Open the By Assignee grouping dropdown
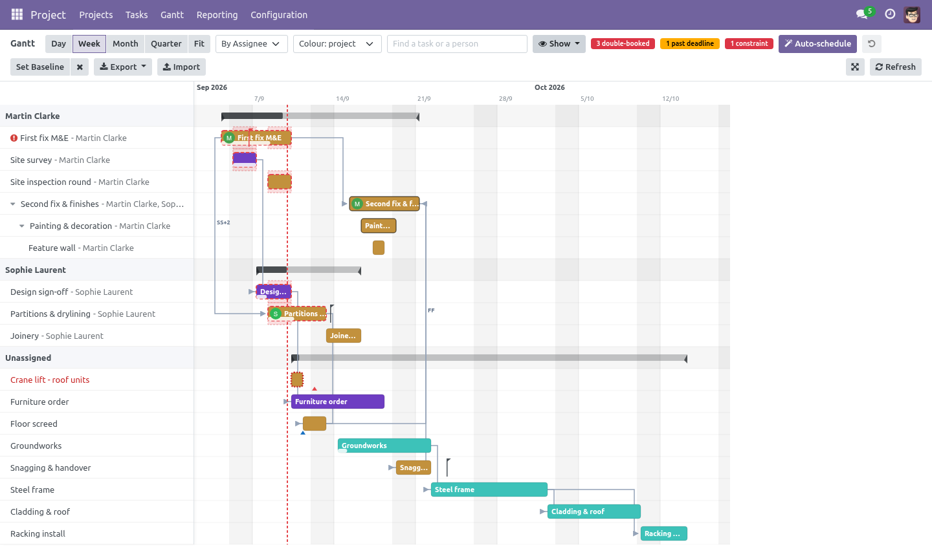 pyautogui.click(x=252, y=44)
